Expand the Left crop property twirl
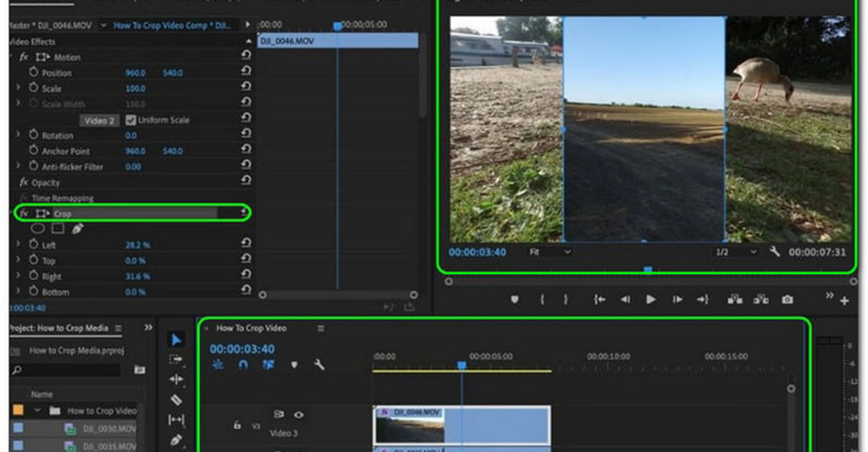The width and height of the screenshot is (868, 452). (18, 244)
